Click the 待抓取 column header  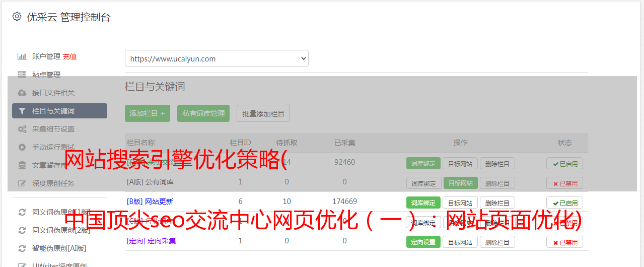click(287, 143)
